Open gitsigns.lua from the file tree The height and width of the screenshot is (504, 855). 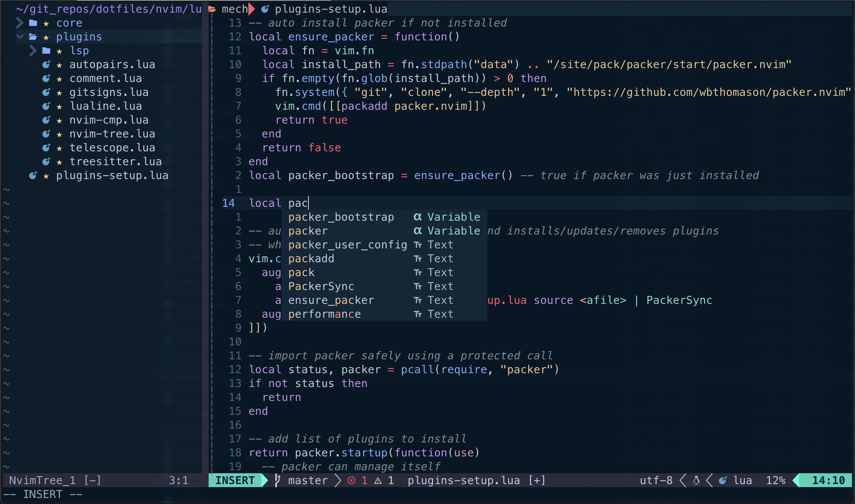pyautogui.click(x=109, y=92)
